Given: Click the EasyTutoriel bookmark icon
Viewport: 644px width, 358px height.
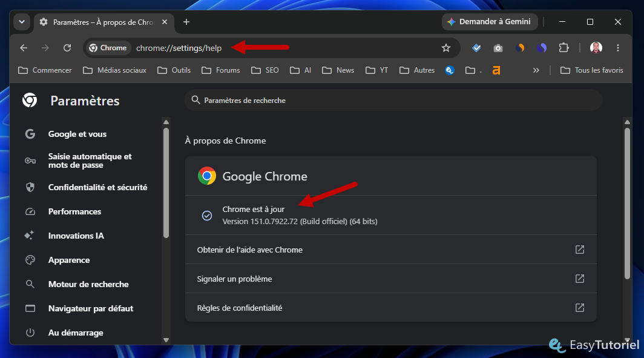Looking at the screenshot, I should coord(450,70).
